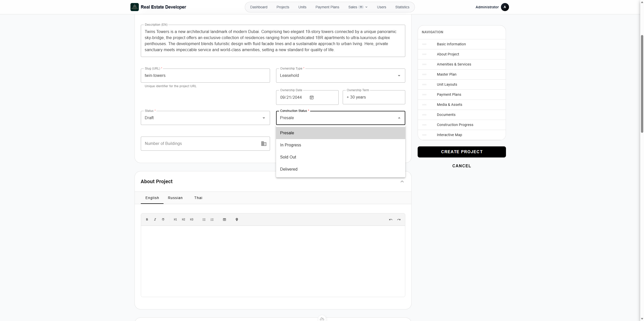
Task: Close the Construction Status dropdown arrow
Action: click(x=399, y=118)
